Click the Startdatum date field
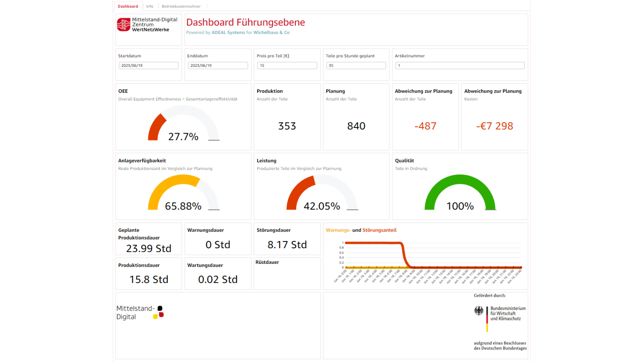Viewport: 644px width, 362px height. coord(149,66)
